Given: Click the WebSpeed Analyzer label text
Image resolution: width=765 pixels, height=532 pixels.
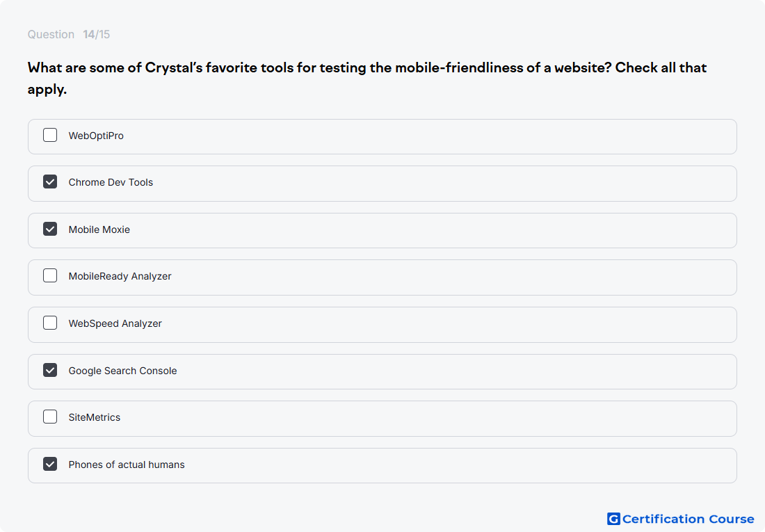Looking at the screenshot, I should (x=115, y=323).
